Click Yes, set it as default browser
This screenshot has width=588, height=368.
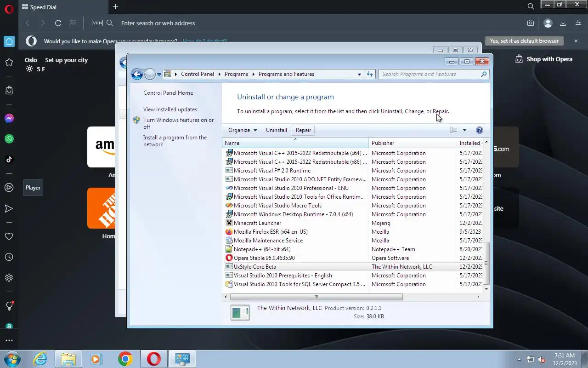524,41
